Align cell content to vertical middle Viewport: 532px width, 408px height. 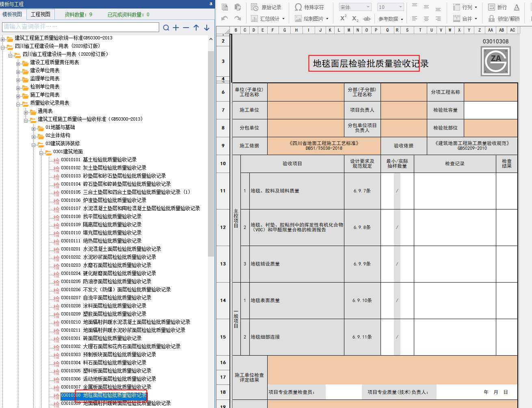[426, 7]
